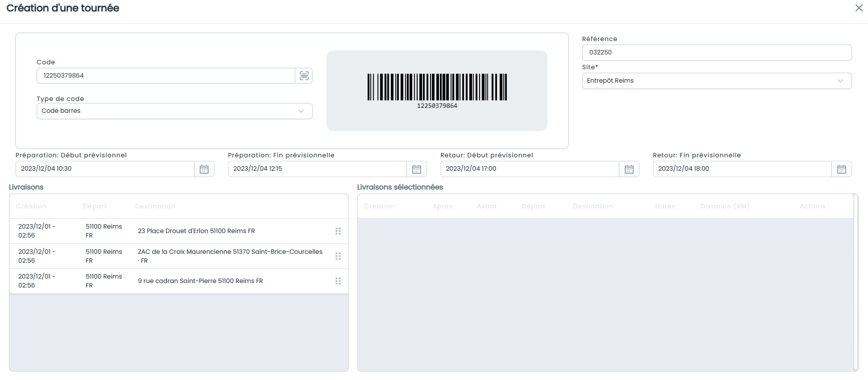Click the Code input field
The height and width of the screenshot is (380, 868).
click(166, 76)
